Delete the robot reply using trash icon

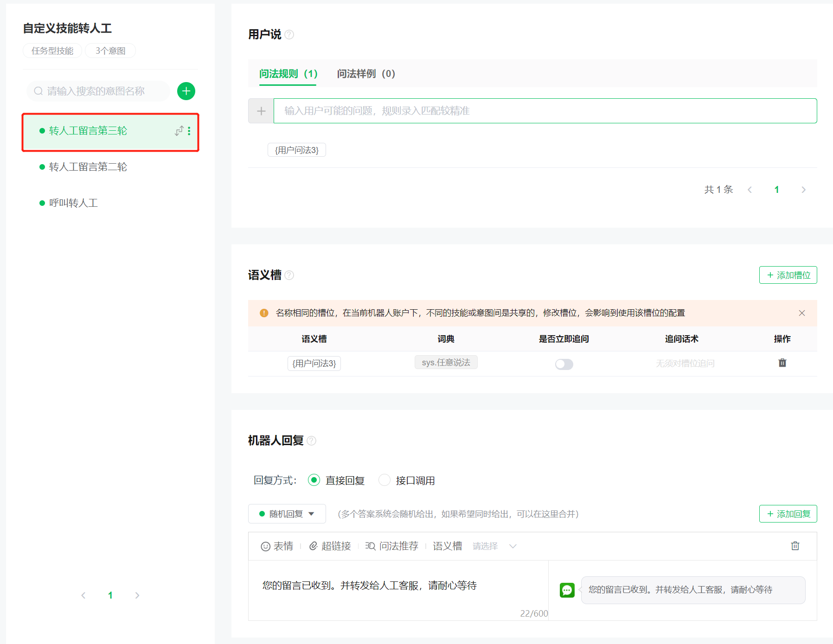(x=795, y=546)
